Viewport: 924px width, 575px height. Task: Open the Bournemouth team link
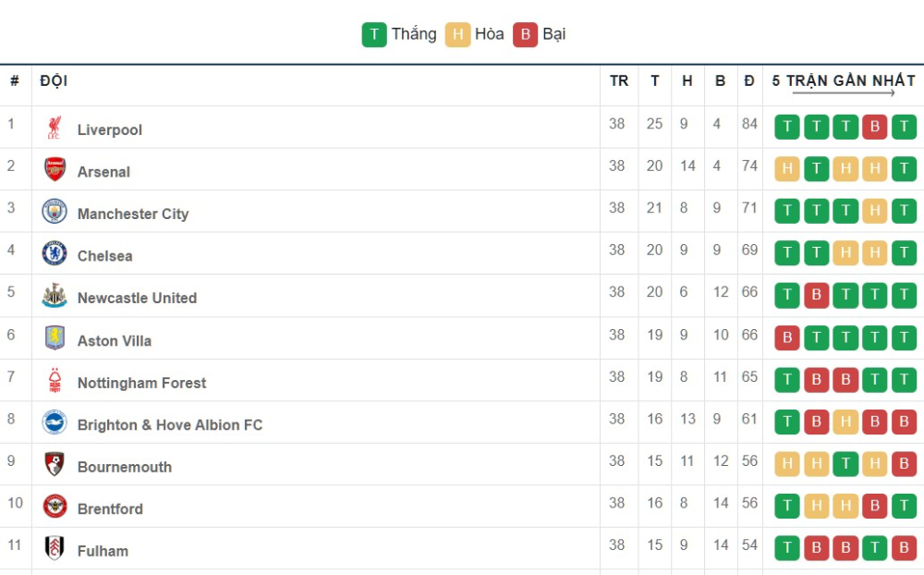(125, 467)
